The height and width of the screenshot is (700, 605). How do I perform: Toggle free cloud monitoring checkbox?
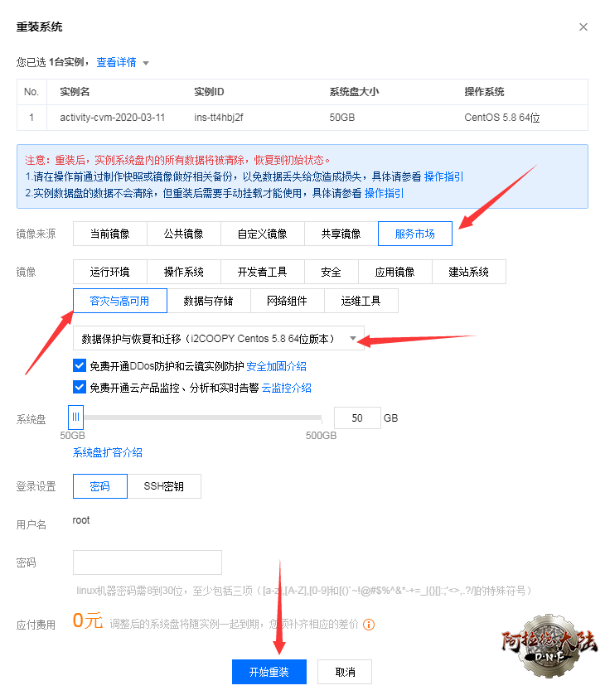[80, 387]
